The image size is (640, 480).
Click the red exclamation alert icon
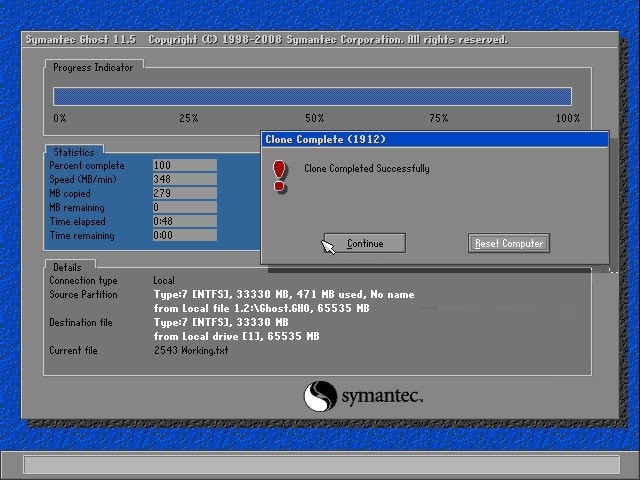(x=279, y=175)
